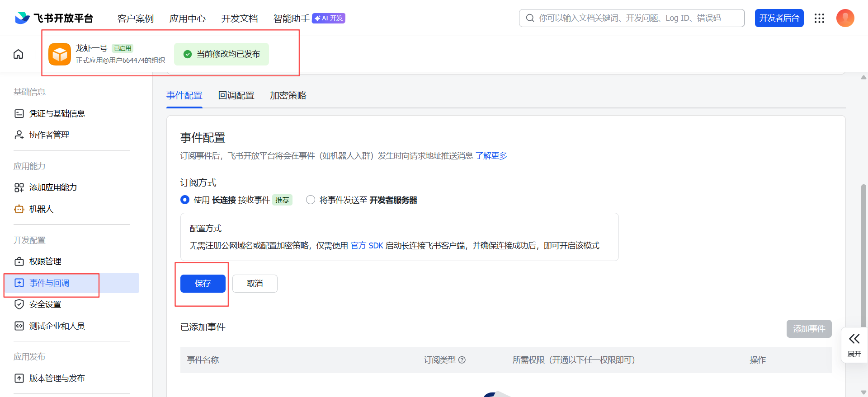Click the green check status icon

[x=188, y=54]
